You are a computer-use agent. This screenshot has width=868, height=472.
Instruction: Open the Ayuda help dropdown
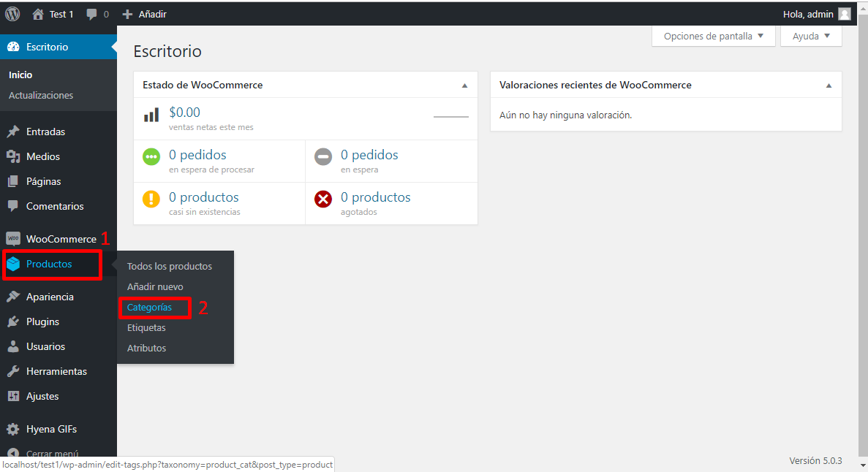tap(811, 36)
